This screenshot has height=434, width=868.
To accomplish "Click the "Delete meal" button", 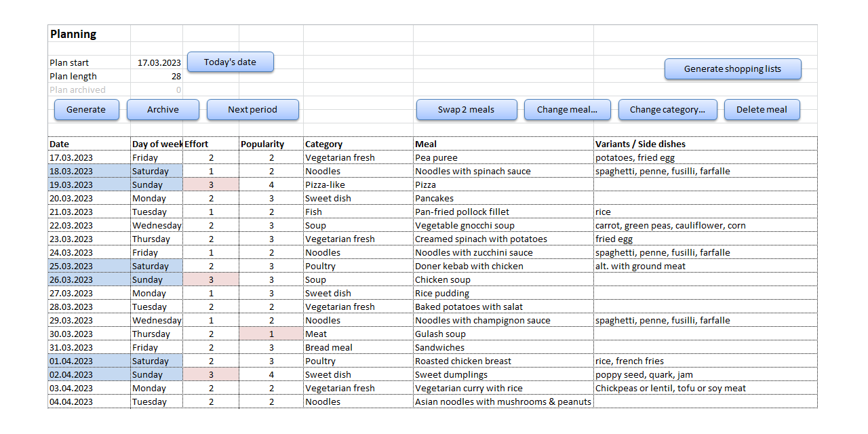I will (x=762, y=109).
